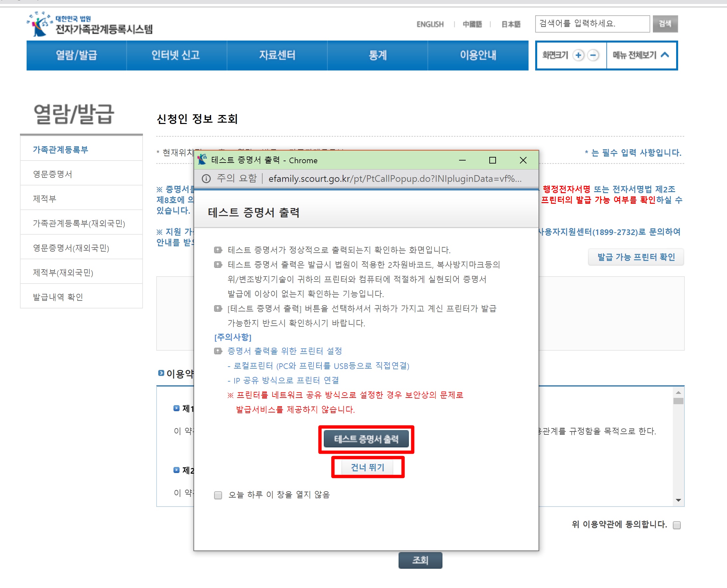Click the site info icon in popup address bar
This screenshot has width=727, height=588.
[206, 178]
